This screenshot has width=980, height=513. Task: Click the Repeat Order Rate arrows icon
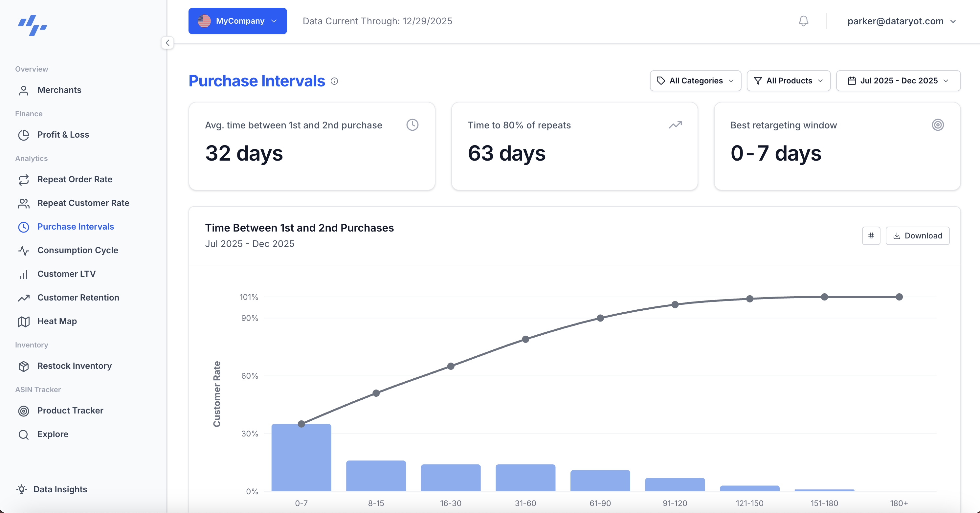pyautogui.click(x=24, y=180)
